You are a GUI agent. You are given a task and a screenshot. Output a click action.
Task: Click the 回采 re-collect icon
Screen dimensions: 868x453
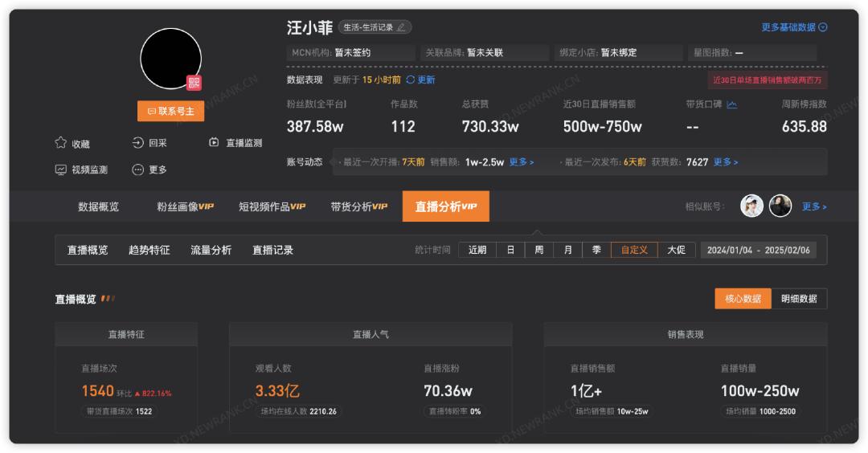(x=138, y=143)
